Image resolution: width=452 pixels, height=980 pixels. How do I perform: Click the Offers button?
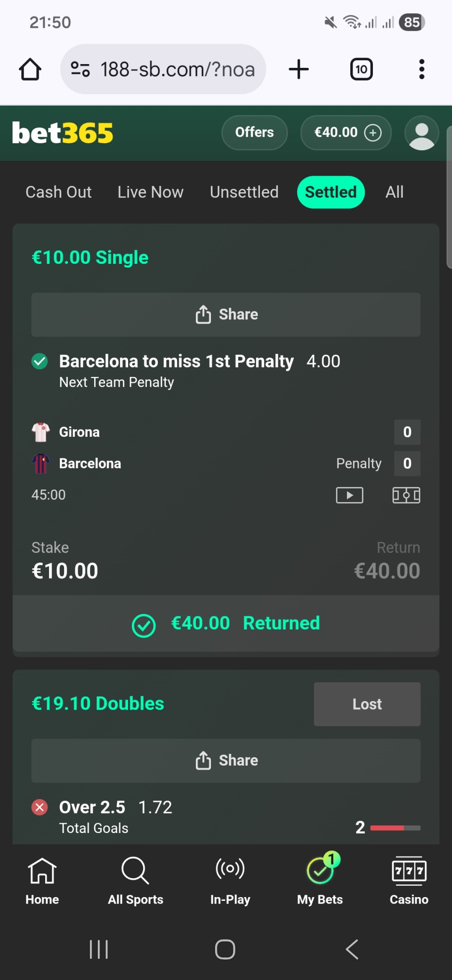pyautogui.click(x=254, y=133)
